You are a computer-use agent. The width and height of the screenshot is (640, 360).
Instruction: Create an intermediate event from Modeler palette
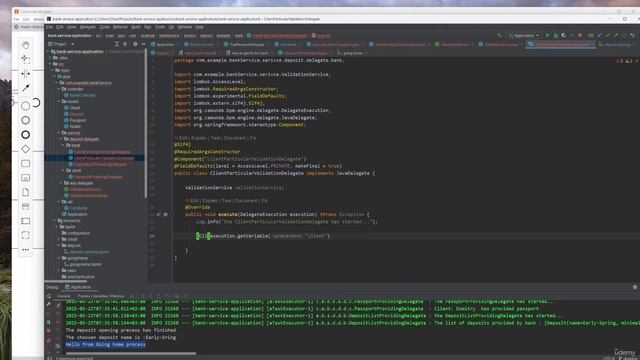pos(26,120)
